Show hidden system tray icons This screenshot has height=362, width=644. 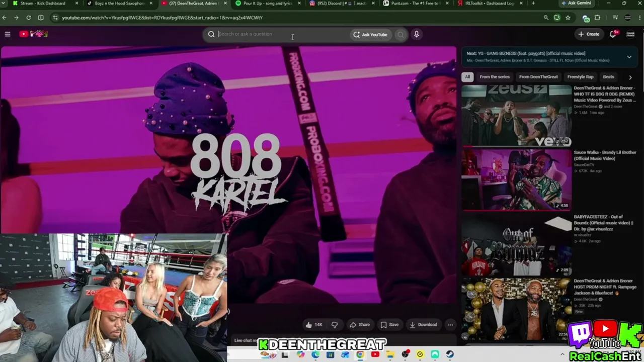tap(563, 354)
